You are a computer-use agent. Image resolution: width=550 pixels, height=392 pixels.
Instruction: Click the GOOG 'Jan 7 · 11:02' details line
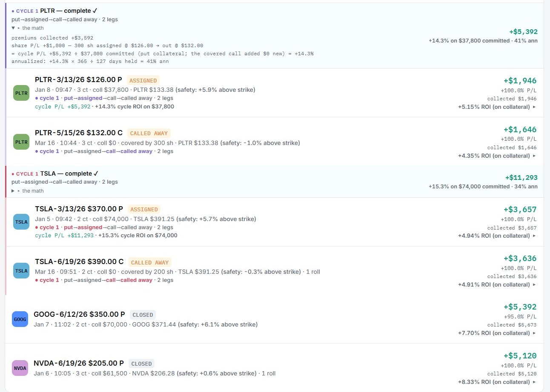(x=146, y=324)
